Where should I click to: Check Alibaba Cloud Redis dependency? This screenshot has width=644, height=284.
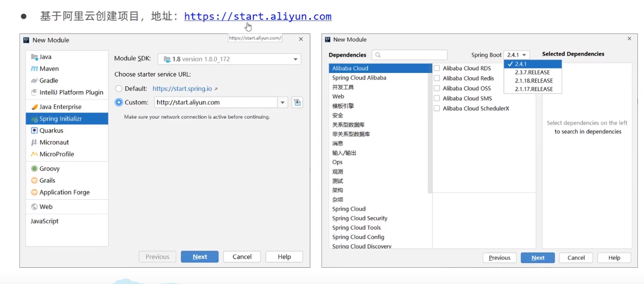[x=436, y=78]
